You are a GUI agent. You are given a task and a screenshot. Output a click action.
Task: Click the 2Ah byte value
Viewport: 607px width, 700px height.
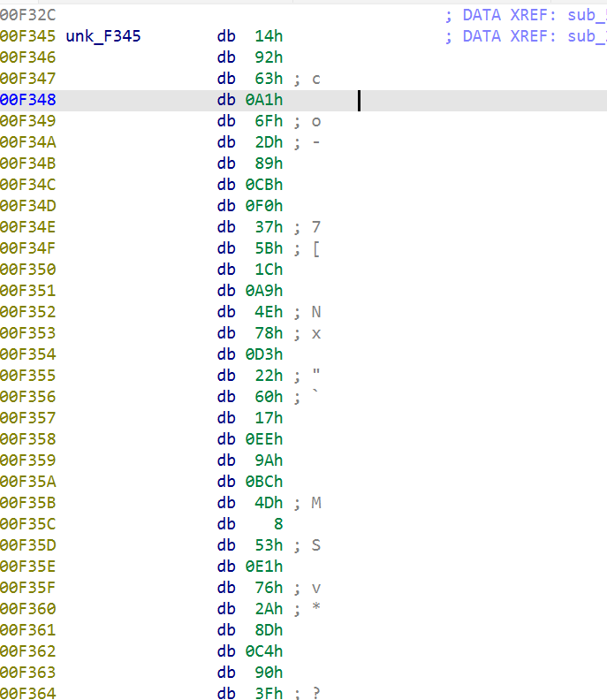269,609
